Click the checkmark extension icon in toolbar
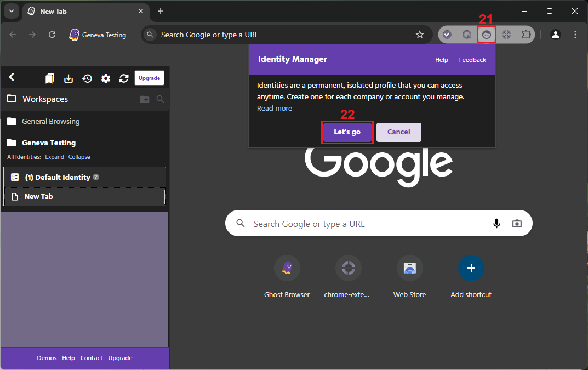The height and width of the screenshot is (370, 588). [447, 35]
